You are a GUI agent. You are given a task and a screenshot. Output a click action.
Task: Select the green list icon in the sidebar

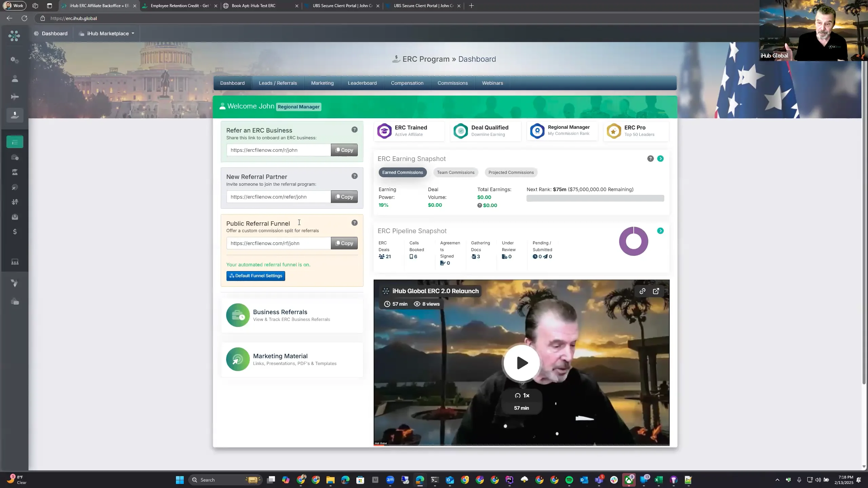point(15,142)
